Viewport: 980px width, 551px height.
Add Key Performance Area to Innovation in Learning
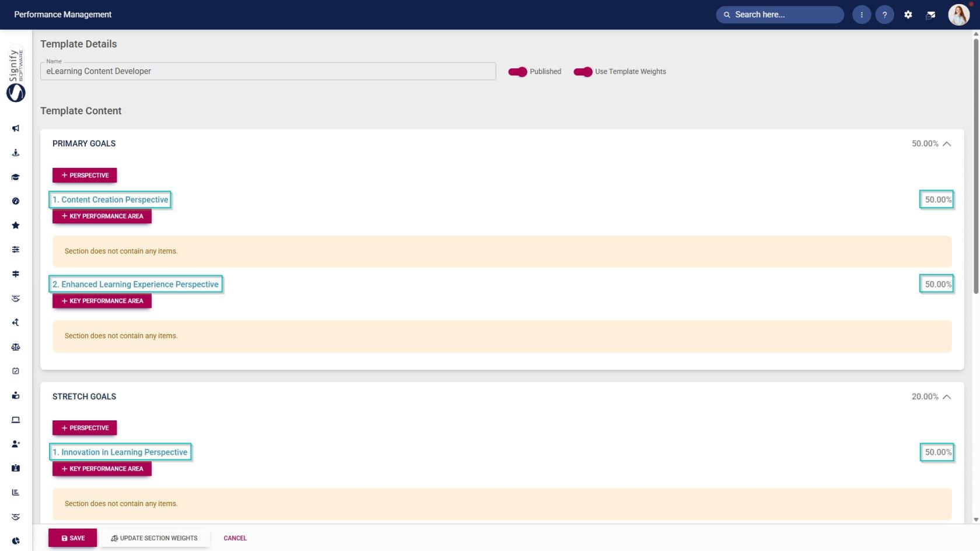102,469
